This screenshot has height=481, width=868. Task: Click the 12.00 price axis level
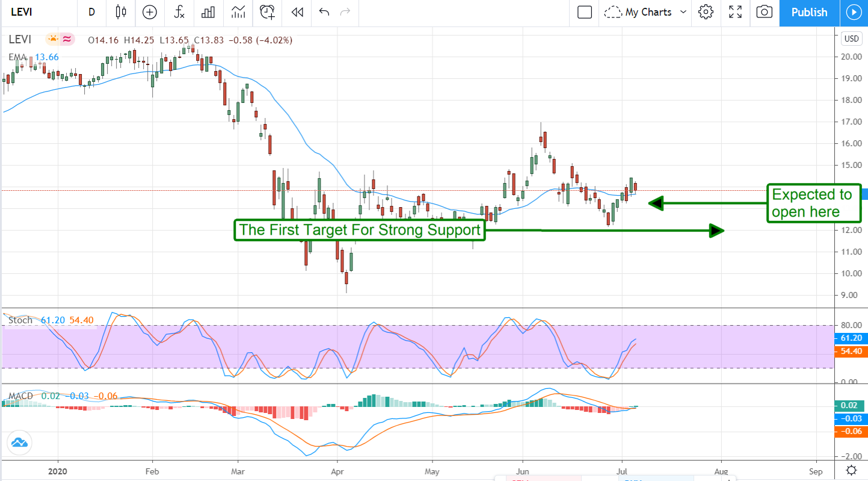[852, 230]
